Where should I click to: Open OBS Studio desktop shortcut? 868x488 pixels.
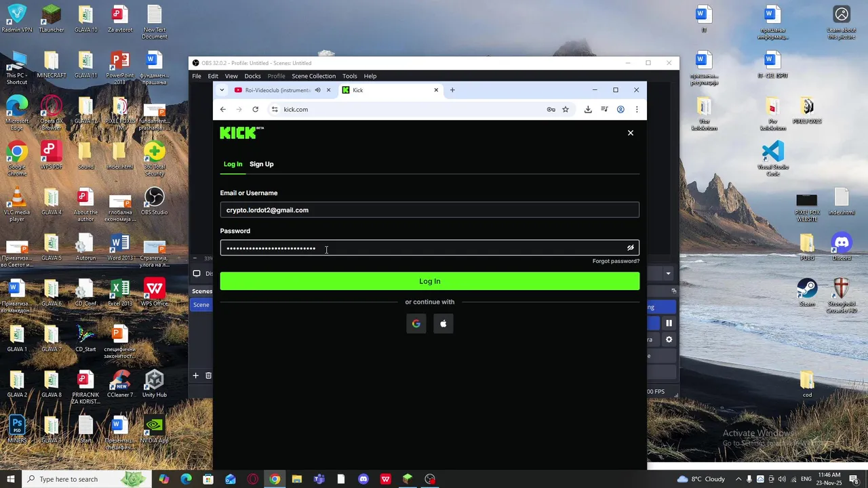(154, 201)
